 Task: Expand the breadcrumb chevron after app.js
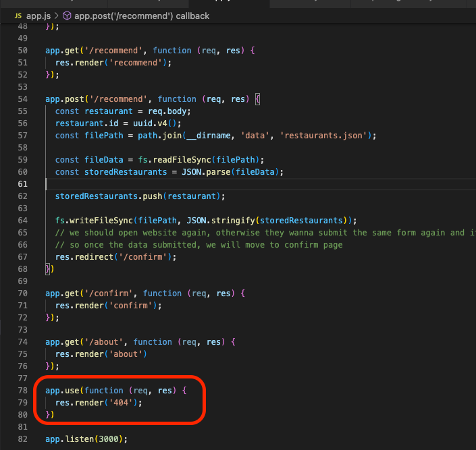coord(57,16)
